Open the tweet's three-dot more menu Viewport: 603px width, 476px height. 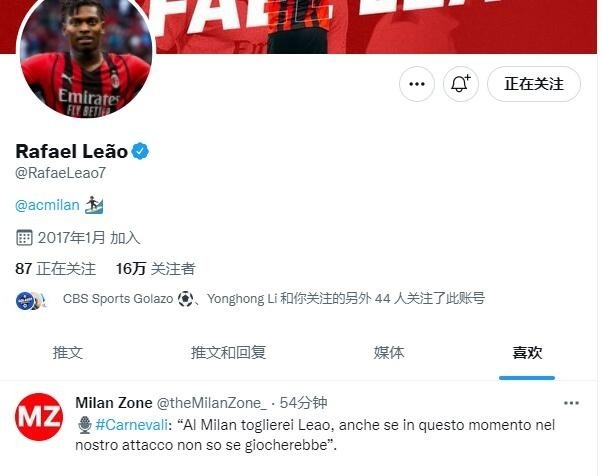point(571,403)
